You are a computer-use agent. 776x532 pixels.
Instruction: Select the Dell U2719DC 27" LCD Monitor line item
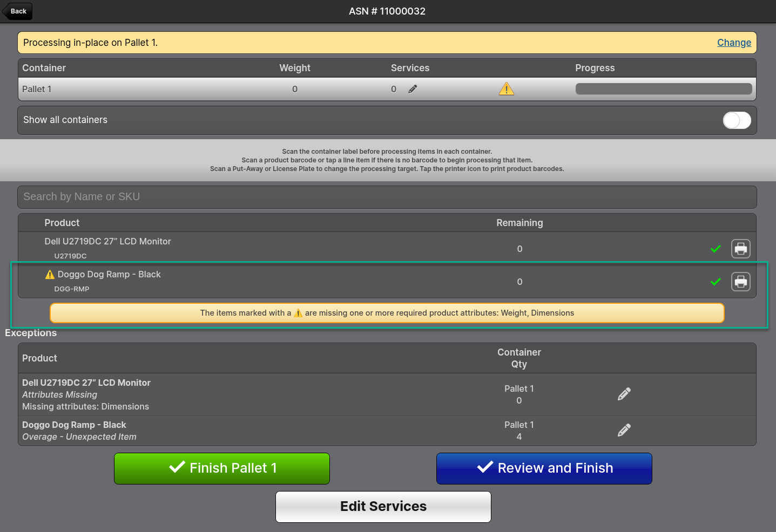pyautogui.click(x=108, y=242)
